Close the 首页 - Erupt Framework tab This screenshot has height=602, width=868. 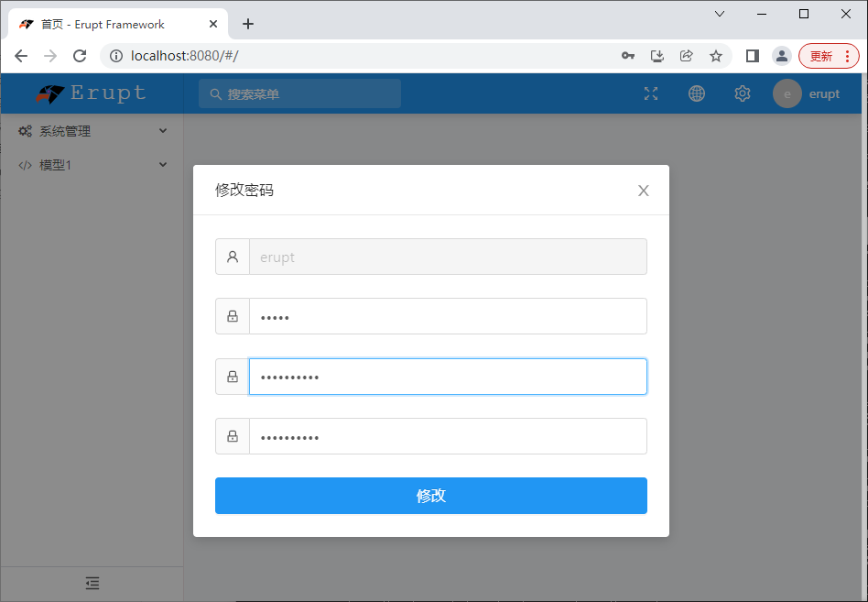point(213,24)
